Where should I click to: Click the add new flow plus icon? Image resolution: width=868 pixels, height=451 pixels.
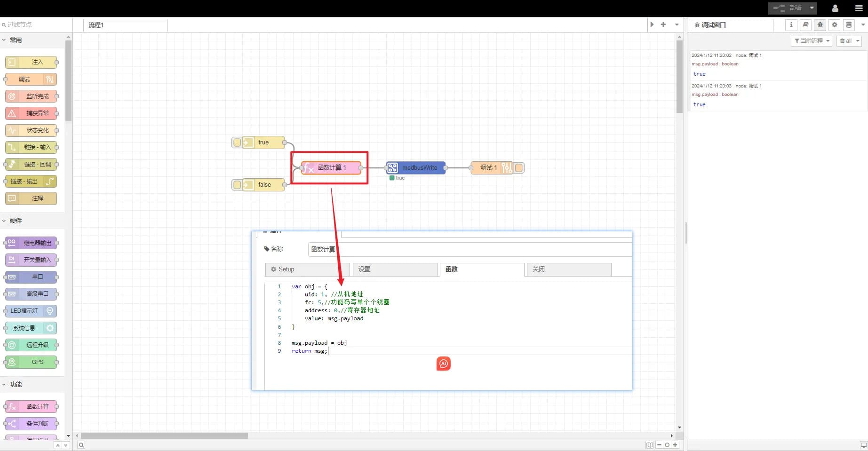click(x=663, y=24)
